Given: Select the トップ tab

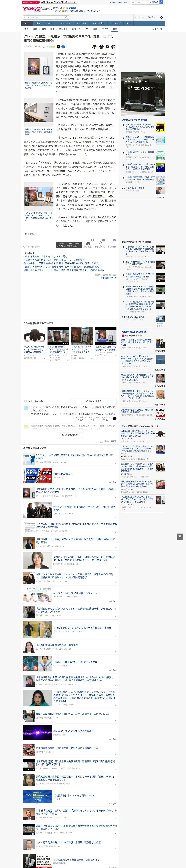Looking at the screenshot, I should pos(27,24).
